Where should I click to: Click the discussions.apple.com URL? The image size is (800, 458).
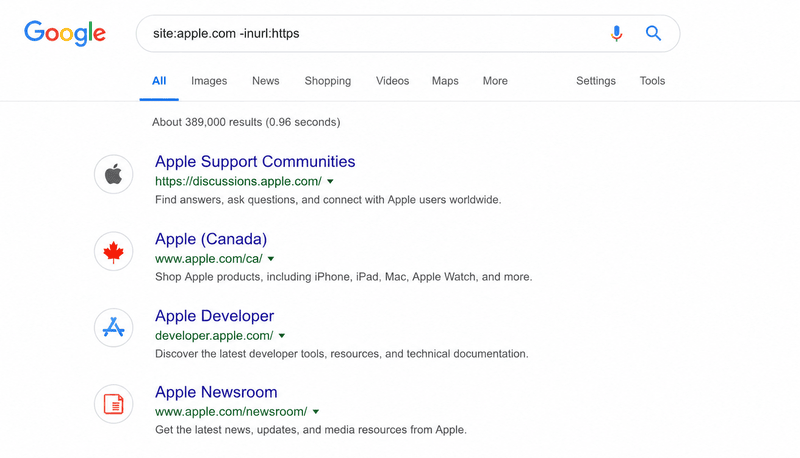point(238,182)
